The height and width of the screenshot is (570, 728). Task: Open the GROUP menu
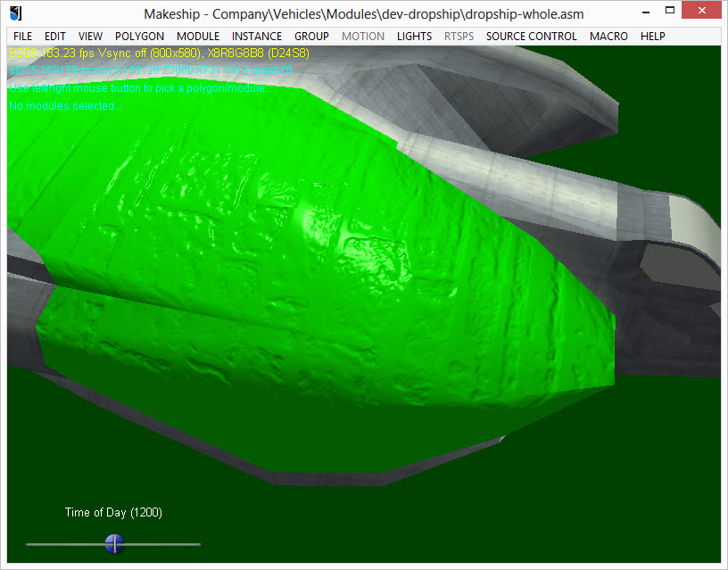311,37
